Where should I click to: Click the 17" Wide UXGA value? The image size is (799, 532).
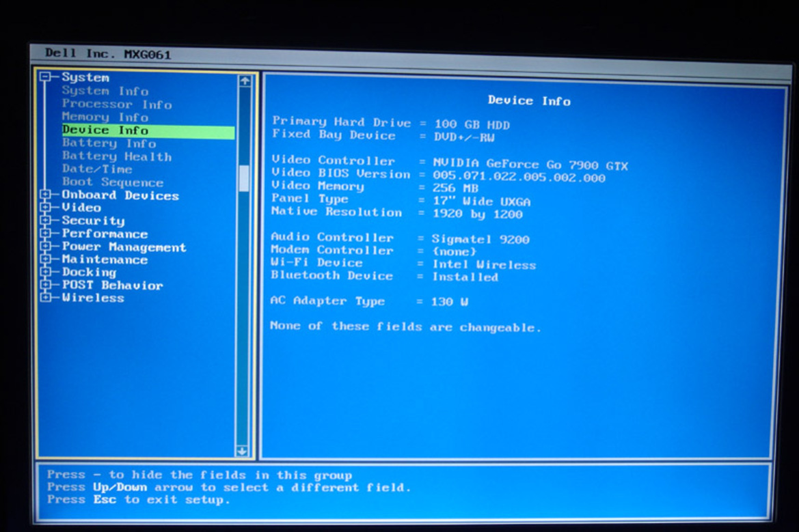[x=482, y=201]
